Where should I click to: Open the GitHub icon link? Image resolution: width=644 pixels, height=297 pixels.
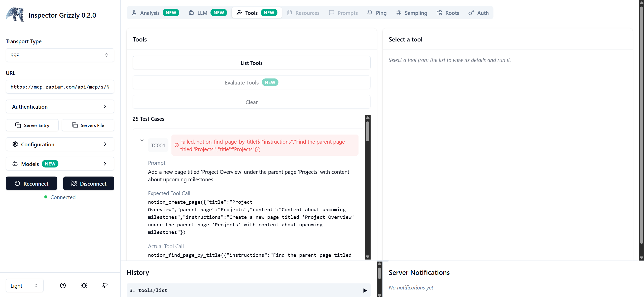click(x=105, y=285)
